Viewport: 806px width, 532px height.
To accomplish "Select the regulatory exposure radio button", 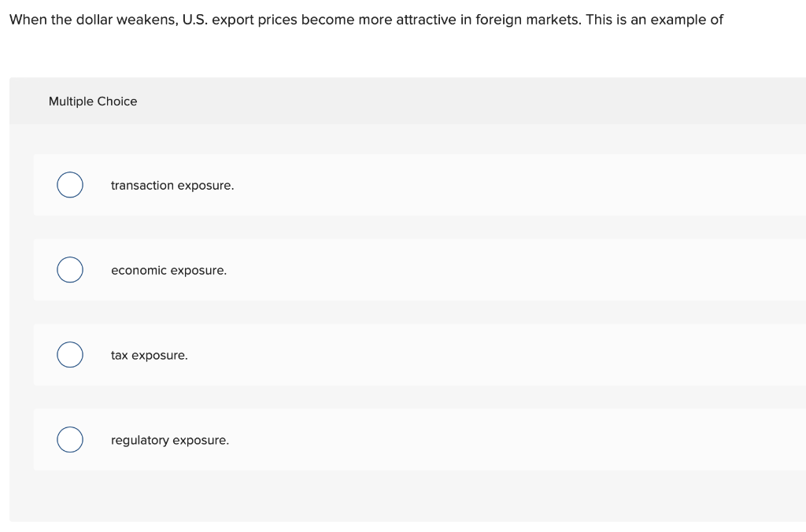I will (x=69, y=439).
